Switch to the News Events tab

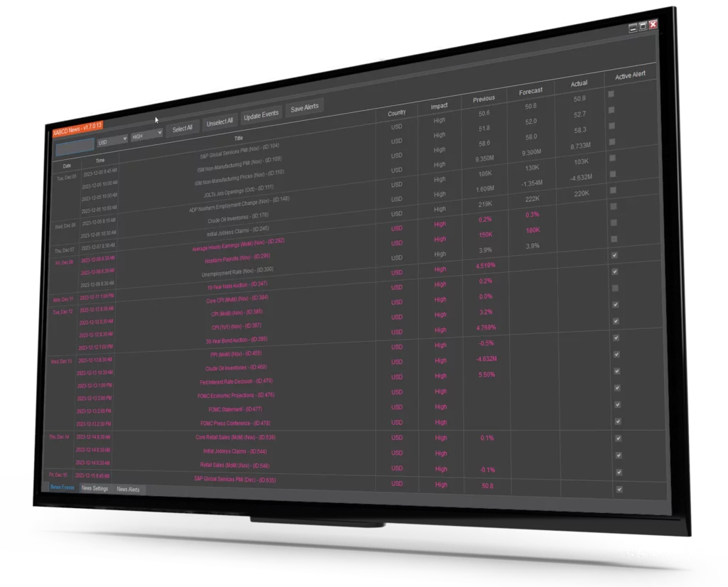(63, 488)
